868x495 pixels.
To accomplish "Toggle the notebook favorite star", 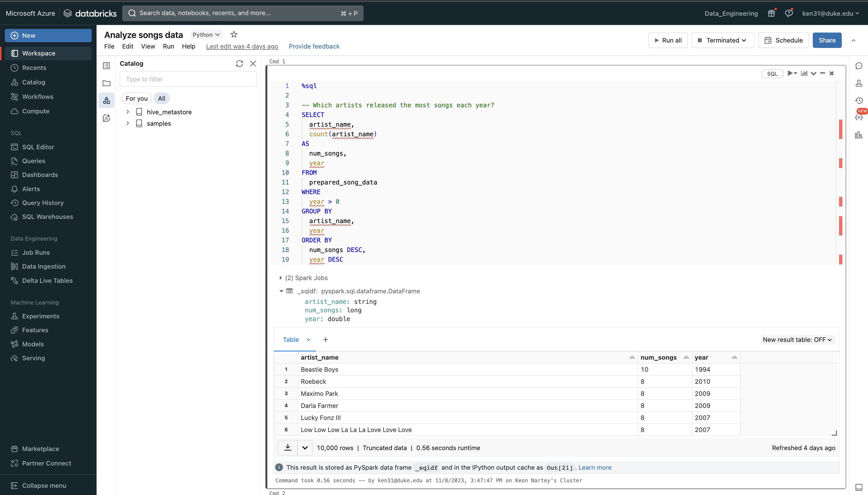I will 234,34.
